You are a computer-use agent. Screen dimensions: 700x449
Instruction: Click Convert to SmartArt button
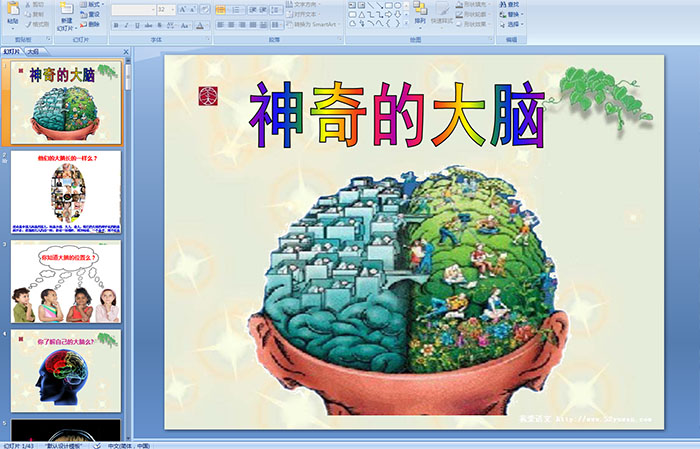point(313,24)
